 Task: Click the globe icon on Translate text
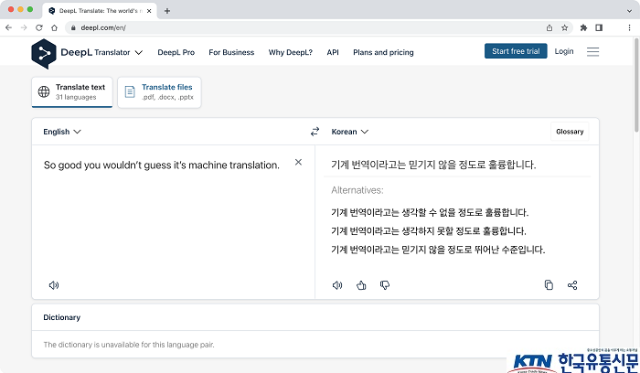click(44, 92)
